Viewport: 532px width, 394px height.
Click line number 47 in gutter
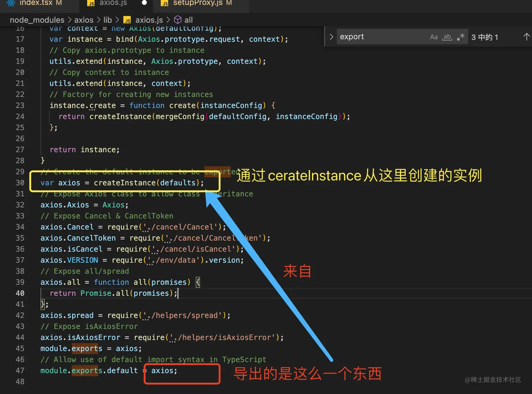(x=20, y=370)
